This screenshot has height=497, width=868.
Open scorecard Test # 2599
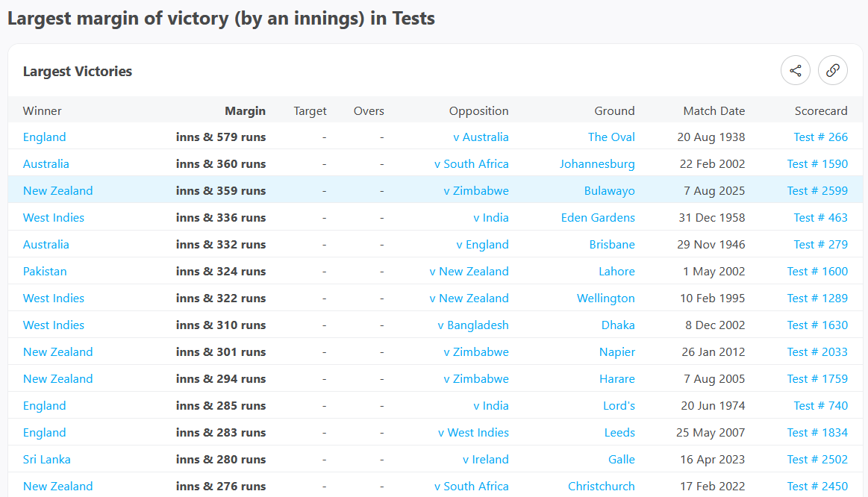(x=818, y=191)
